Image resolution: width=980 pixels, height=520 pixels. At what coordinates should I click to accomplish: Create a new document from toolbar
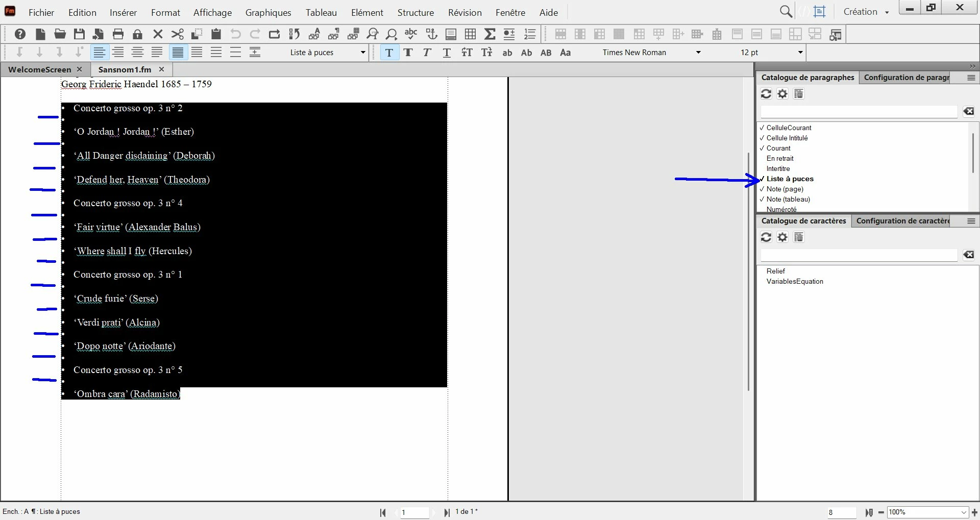40,34
